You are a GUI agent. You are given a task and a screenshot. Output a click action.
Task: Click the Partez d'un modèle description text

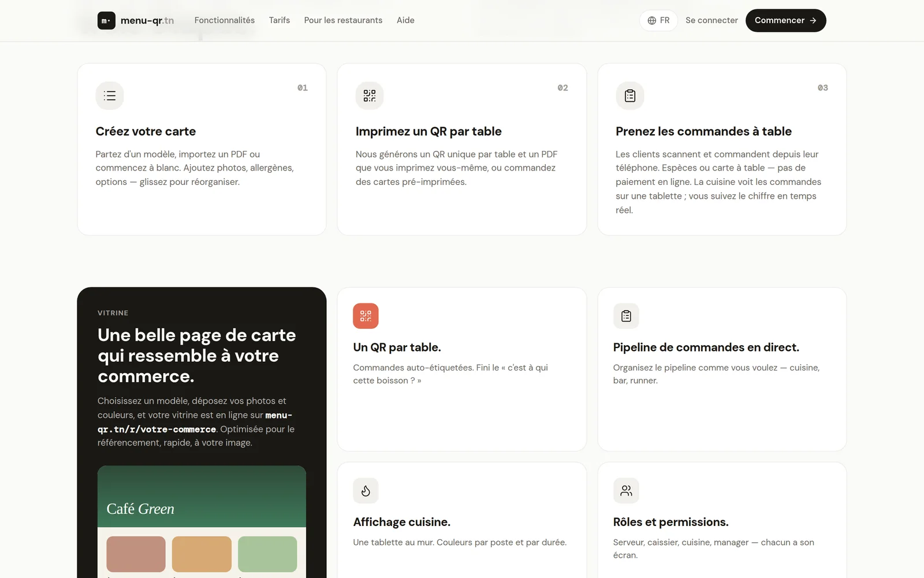pos(195,168)
